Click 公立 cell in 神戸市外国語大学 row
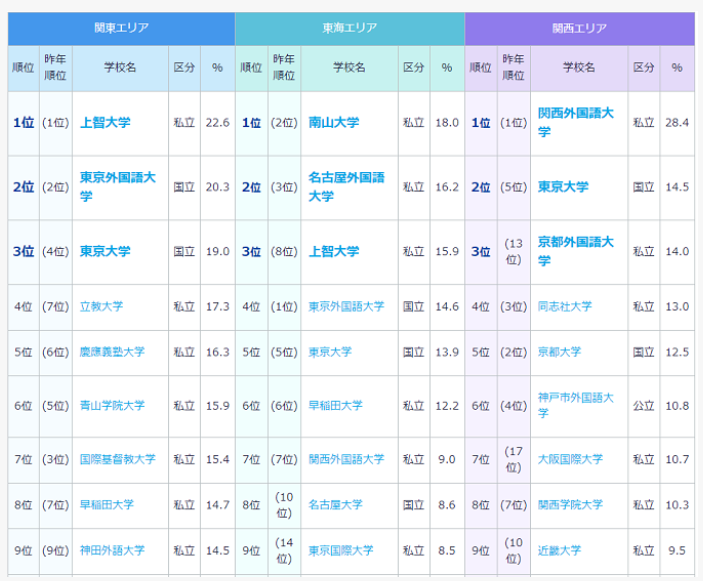Screen dimensions: 703x581 (644, 406)
